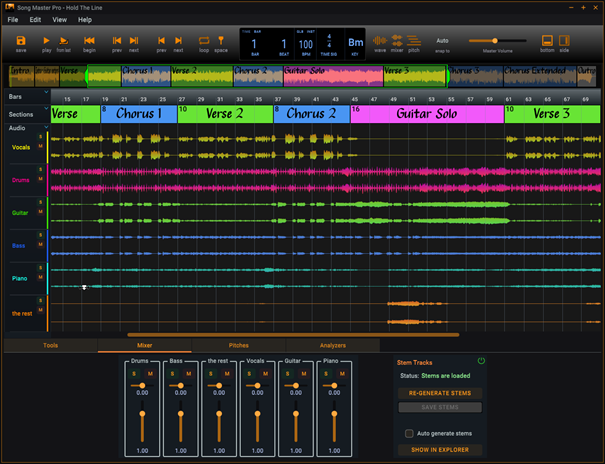
Task: Click the pitch icon in the toolbar
Action: 414,41
